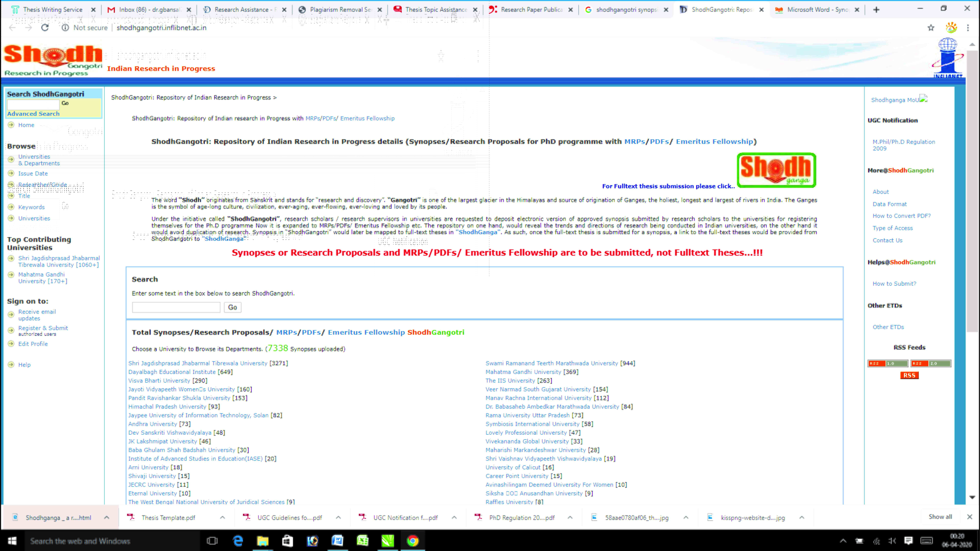980x551 pixels.
Task: Expand options for Shodhganga html download
Action: (x=107, y=518)
